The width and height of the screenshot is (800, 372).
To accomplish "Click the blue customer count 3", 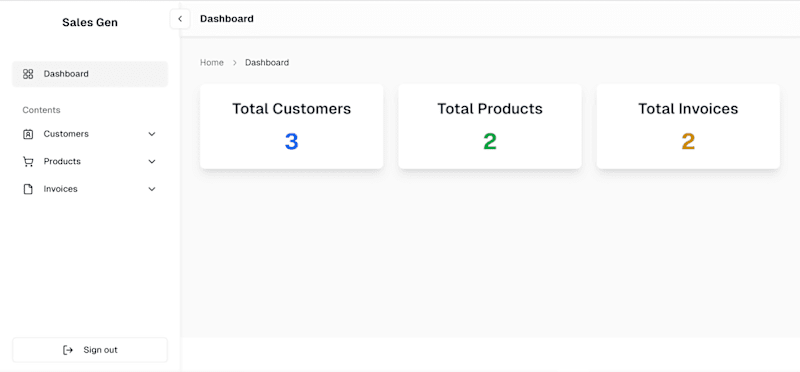I will click(x=291, y=142).
